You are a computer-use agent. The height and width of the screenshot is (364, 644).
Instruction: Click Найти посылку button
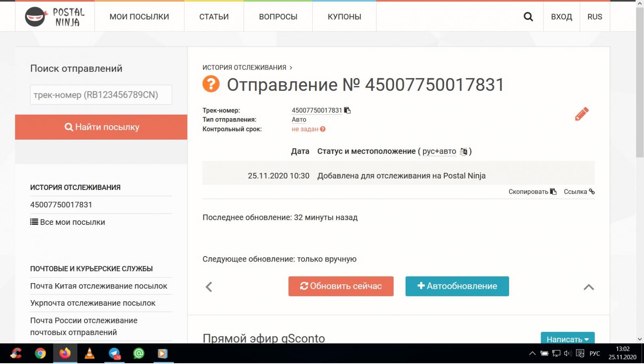[x=101, y=127]
